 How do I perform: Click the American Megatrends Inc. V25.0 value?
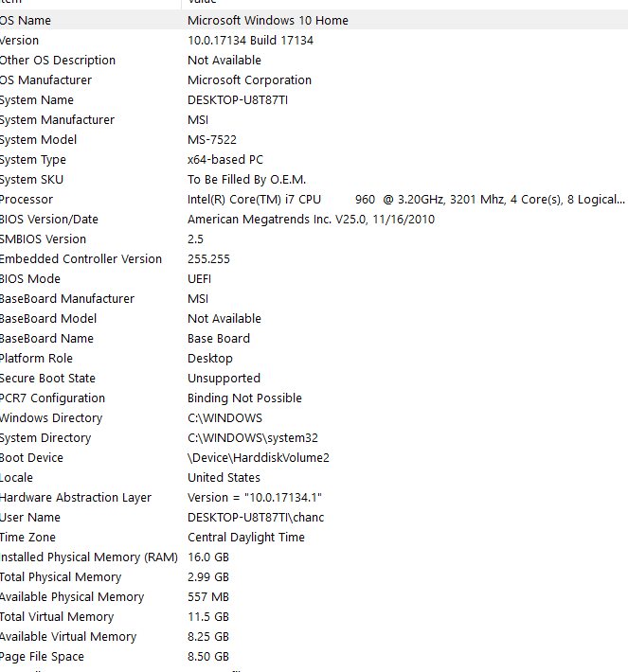point(311,220)
